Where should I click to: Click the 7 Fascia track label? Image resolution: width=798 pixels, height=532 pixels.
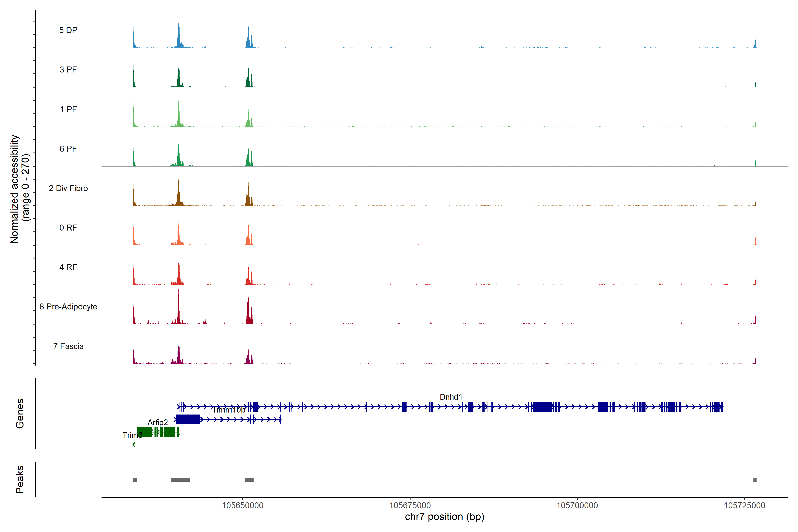[x=68, y=346]
